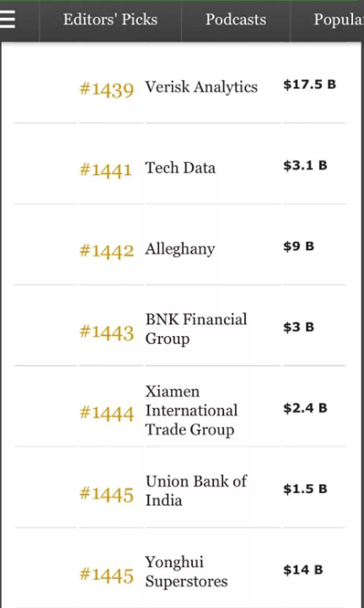Screen dimensions: 364x608
Task: Select the Popular tab
Action: point(338,19)
